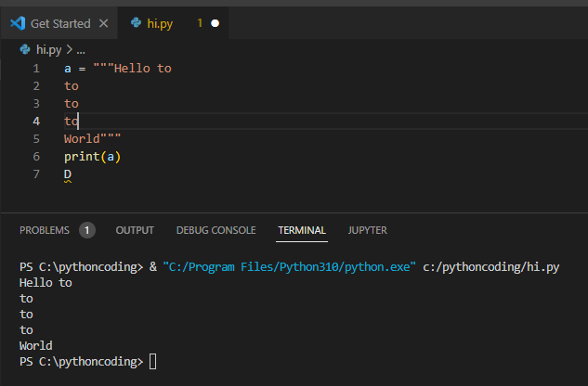Click the Python icon in the breadcrumb
Image resolution: width=588 pixels, height=386 pixels.
[25, 49]
